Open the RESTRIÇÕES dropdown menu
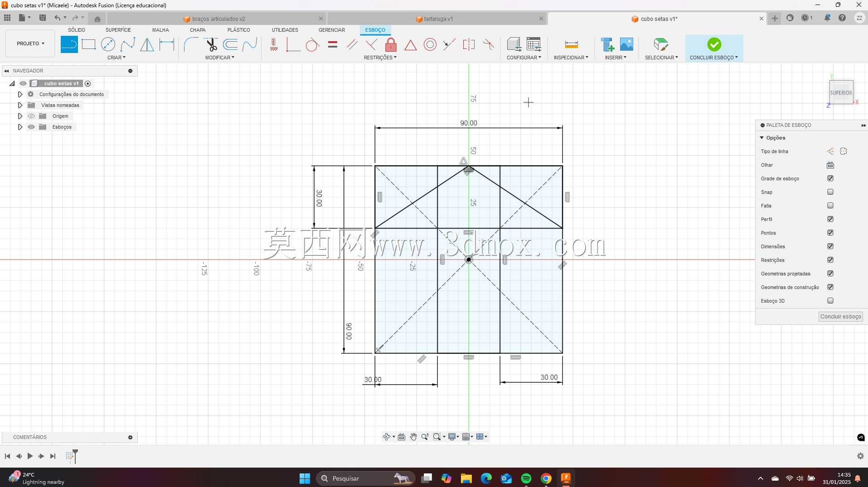This screenshot has height=487, width=868. click(x=380, y=58)
